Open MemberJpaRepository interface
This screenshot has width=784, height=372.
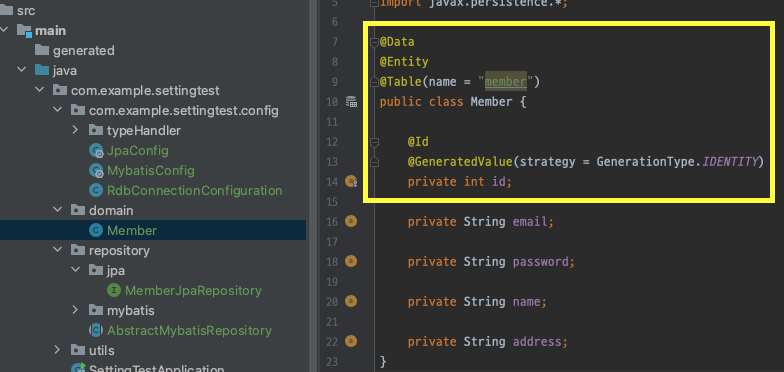point(193,290)
